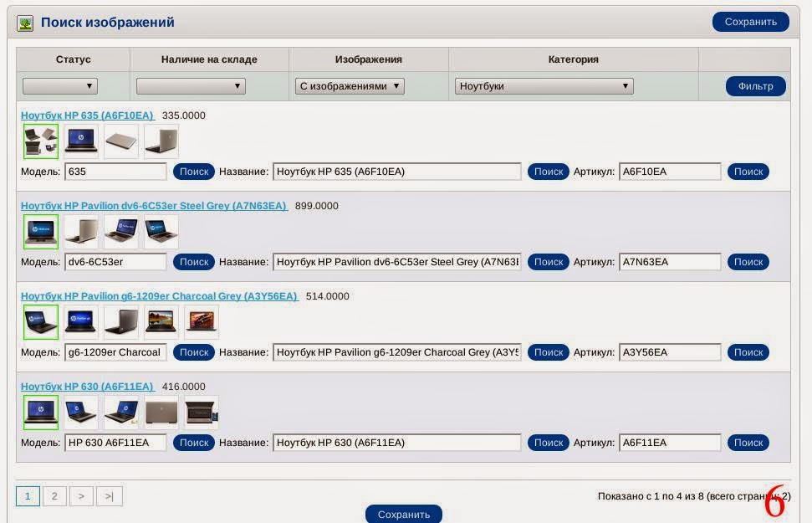Click Артикул field containing A7N63EA
The width and height of the screenshot is (812, 523).
pyautogui.click(x=670, y=262)
